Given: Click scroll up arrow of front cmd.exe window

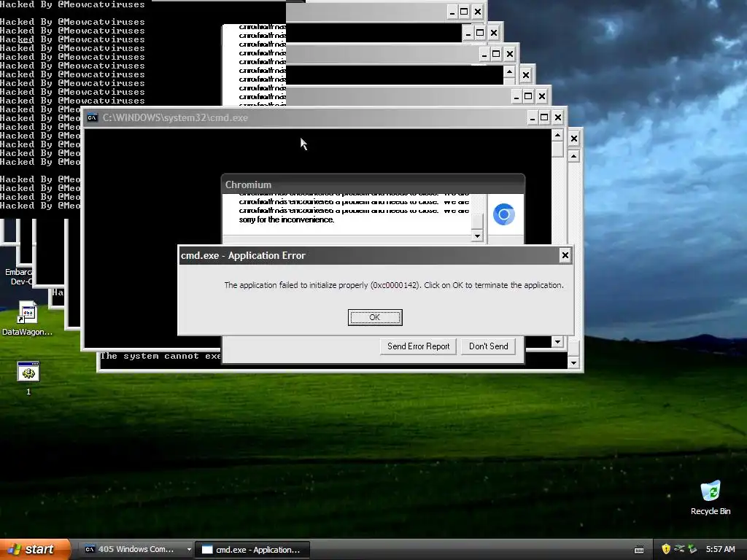Looking at the screenshot, I should [557, 136].
